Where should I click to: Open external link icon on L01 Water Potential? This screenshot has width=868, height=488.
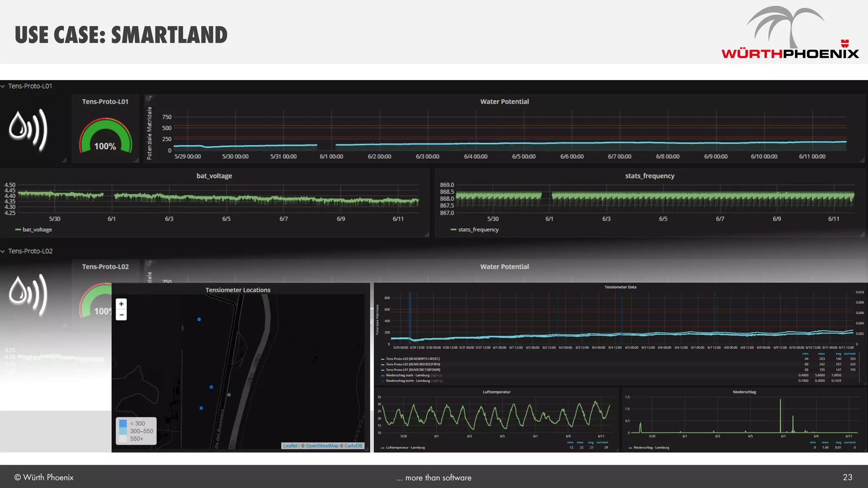pyautogui.click(x=149, y=98)
